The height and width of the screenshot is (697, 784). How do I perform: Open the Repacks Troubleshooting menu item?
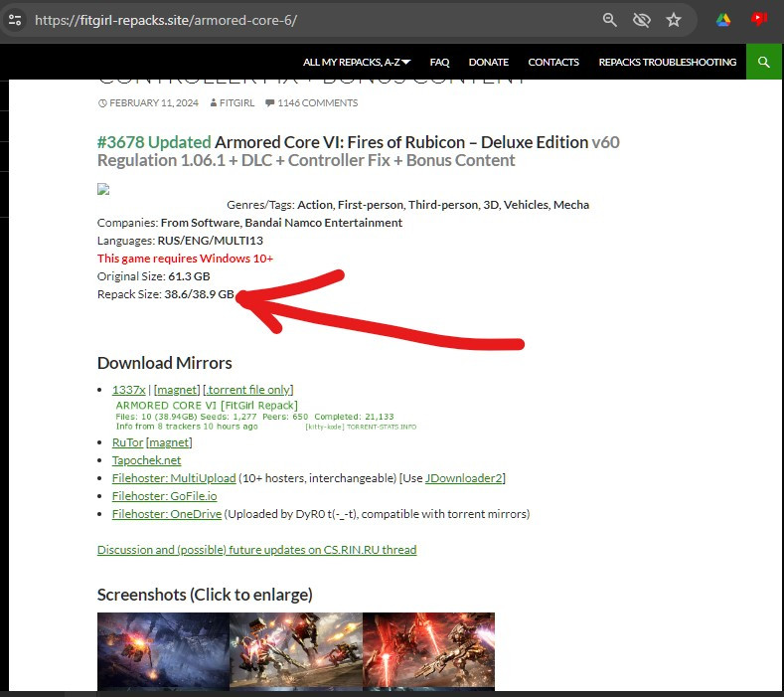[x=667, y=62]
